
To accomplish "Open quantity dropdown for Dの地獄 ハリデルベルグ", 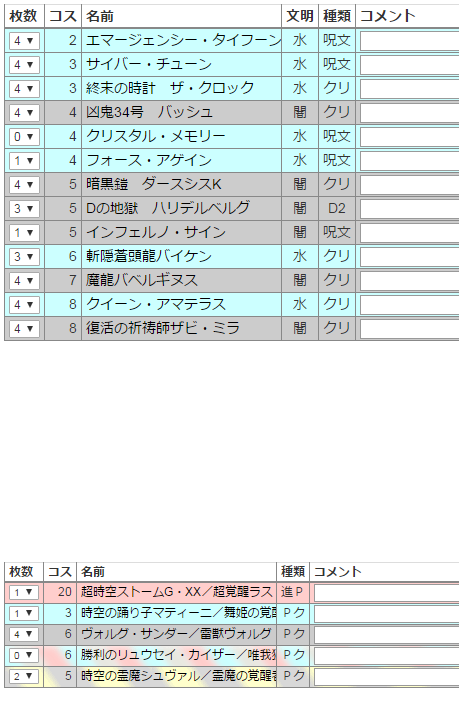I will point(25,209).
